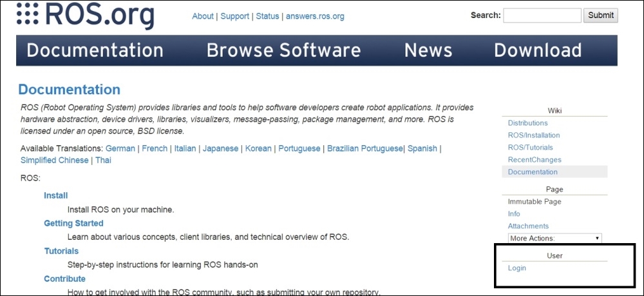Select the German translation
Image resolution: width=644 pixels, height=296 pixels.
tap(120, 148)
